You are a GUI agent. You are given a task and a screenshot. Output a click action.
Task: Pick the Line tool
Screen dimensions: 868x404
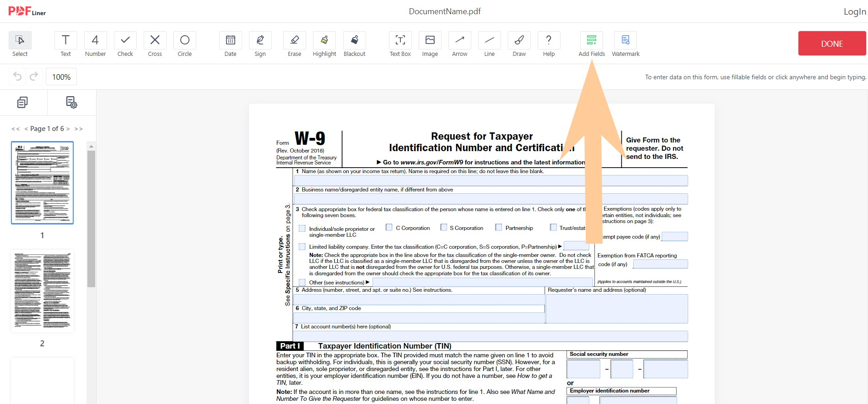[x=490, y=44]
